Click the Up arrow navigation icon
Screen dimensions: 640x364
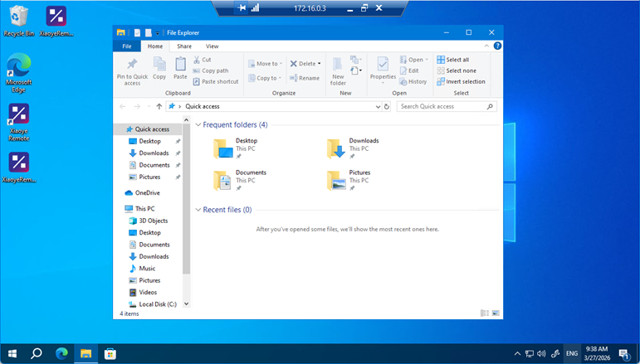click(159, 107)
